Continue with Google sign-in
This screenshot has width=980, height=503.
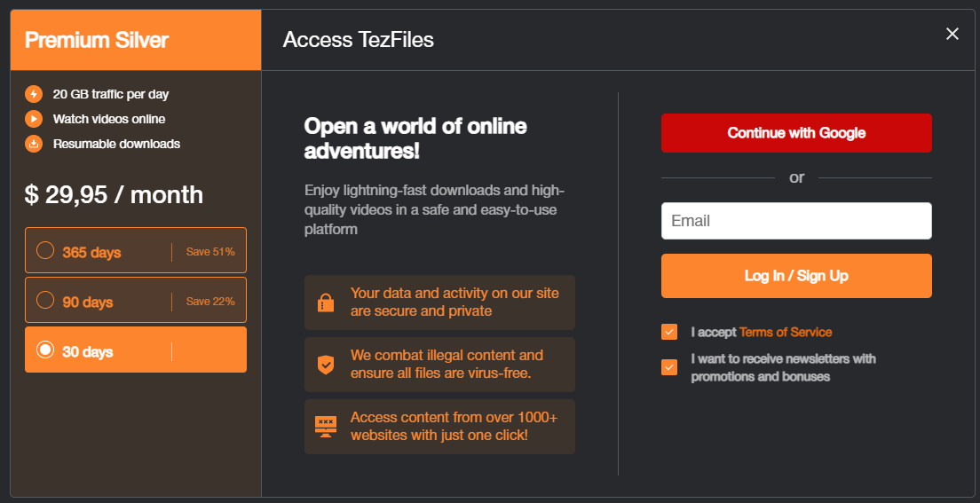796,133
